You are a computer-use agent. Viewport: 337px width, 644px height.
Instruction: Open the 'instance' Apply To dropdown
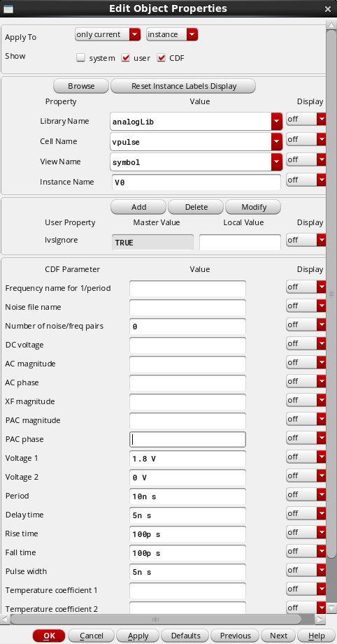tap(172, 34)
